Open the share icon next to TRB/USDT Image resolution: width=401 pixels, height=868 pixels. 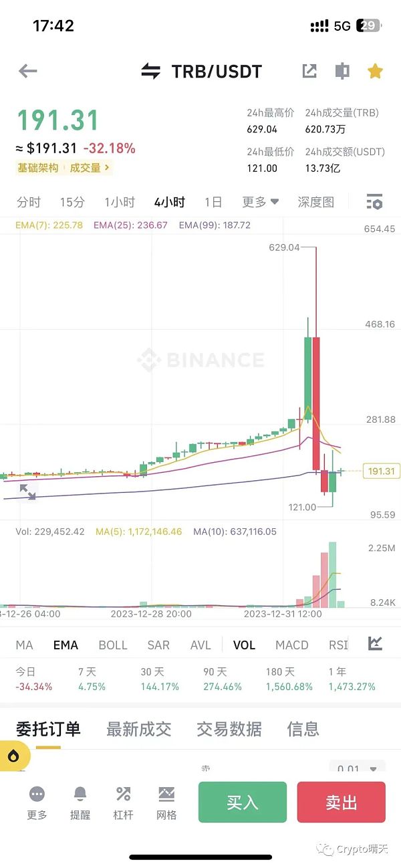pyautogui.click(x=309, y=71)
